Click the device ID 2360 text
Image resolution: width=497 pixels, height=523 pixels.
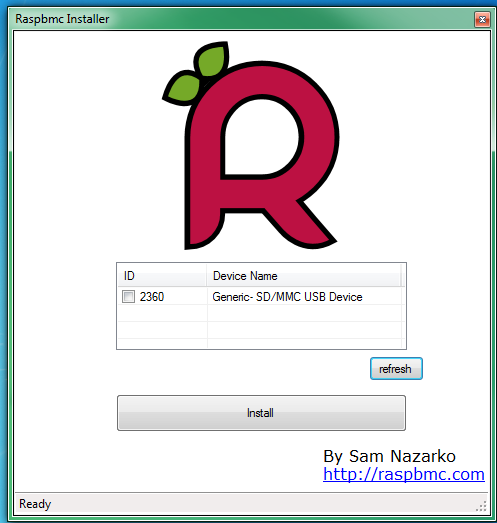point(152,297)
